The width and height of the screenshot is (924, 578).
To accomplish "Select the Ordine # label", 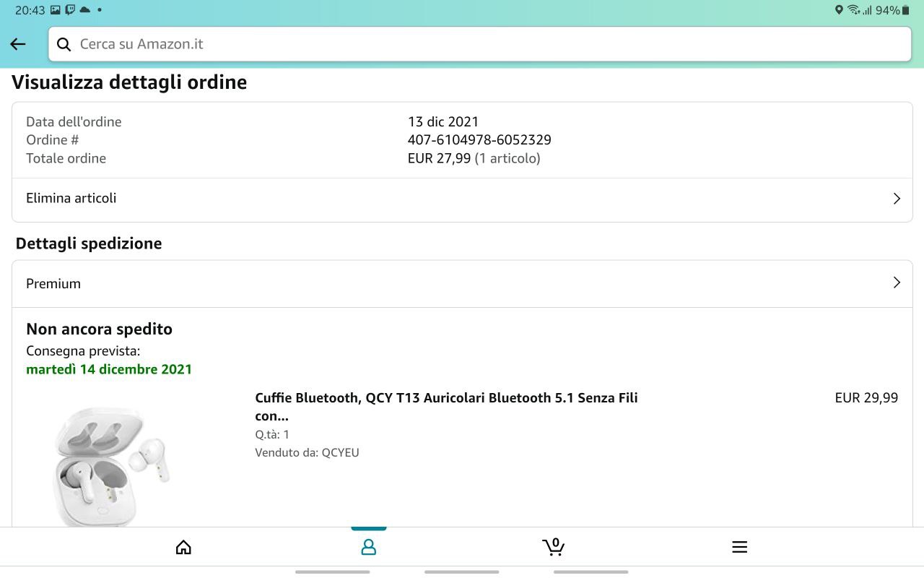I will click(52, 140).
